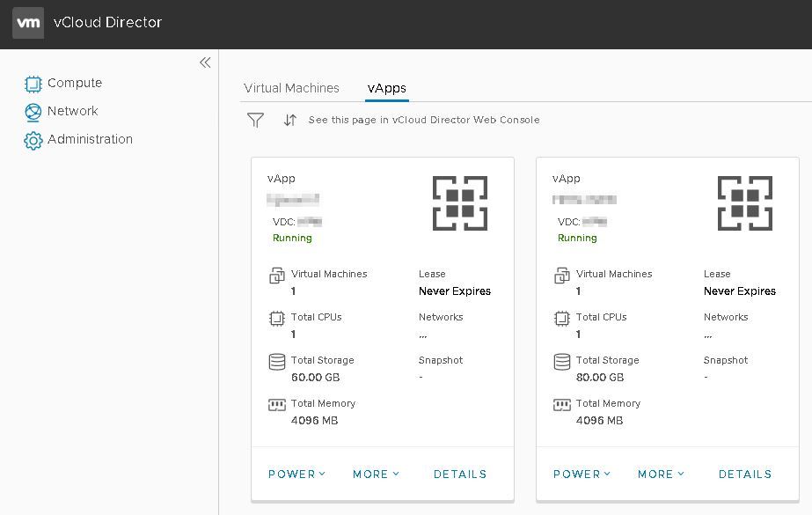Collapse the left navigation sidebar
812x515 pixels.
tap(205, 63)
